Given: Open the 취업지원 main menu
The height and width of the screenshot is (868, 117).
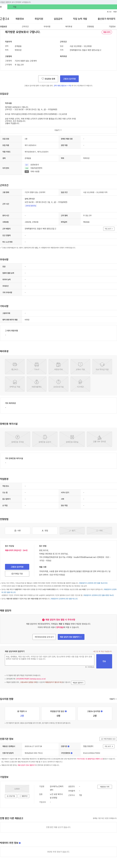Looking at the screenshot, I should coord(39,19).
